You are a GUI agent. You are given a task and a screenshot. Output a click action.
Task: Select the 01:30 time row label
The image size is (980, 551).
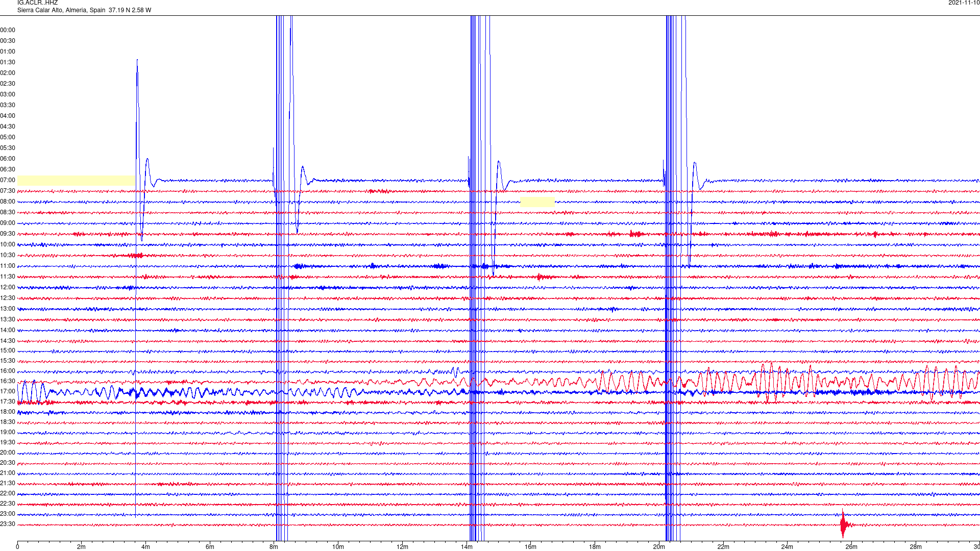pyautogui.click(x=8, y=62)
